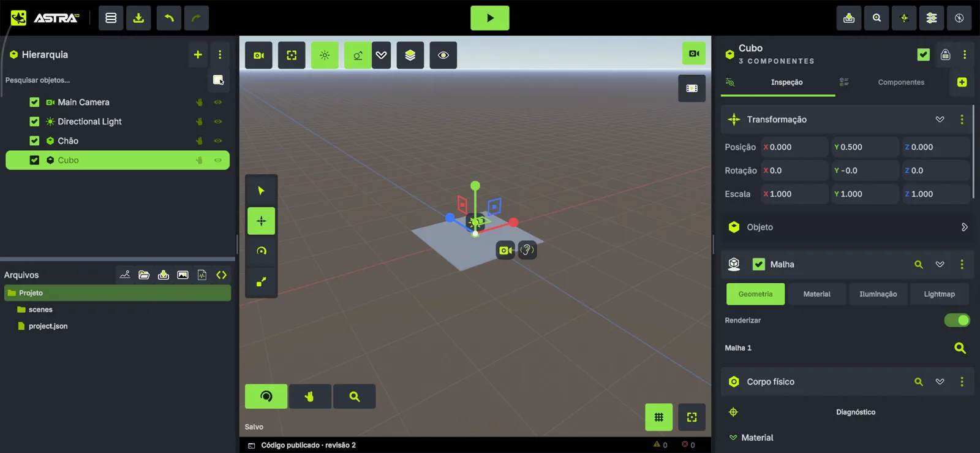Select the Inspeção tab
Image resolution: width=980 pixels, height=453 pixels.
tap(786, 82)
